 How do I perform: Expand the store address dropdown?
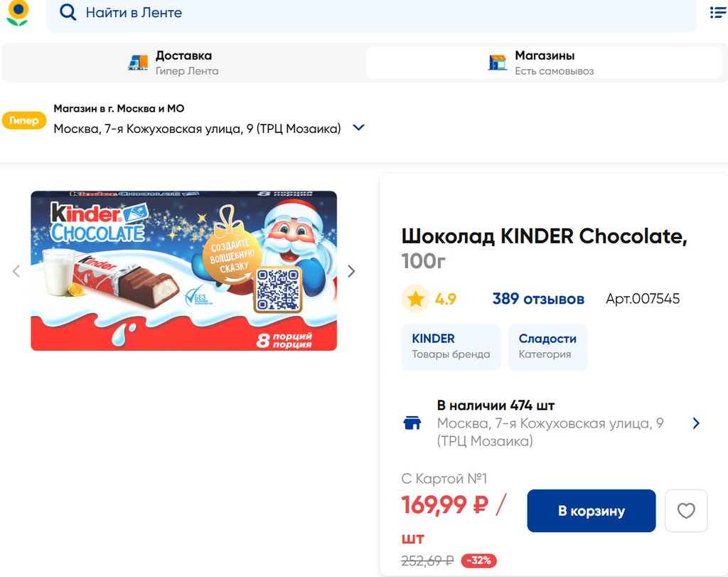tap(358, 128)
